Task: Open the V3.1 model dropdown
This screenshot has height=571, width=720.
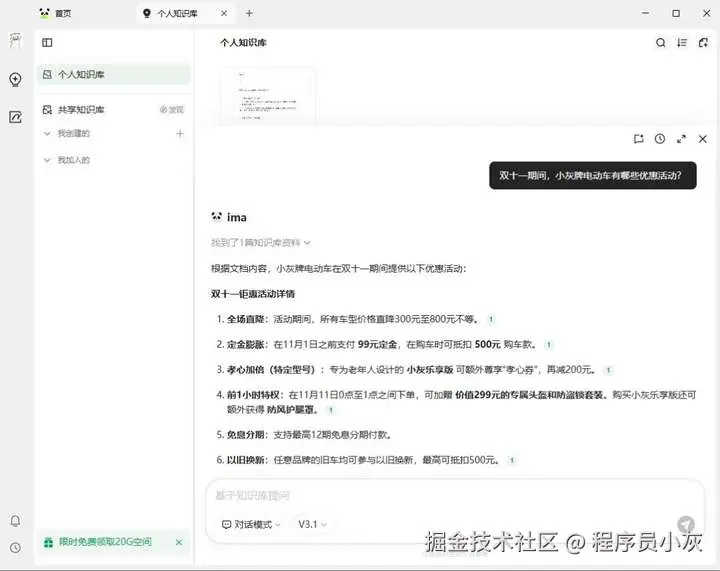Action: tap(312, 524)
